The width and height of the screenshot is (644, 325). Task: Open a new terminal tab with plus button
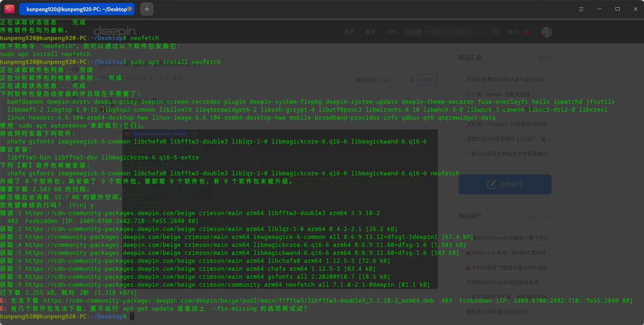pyautogui.click(x=147, y=9)
